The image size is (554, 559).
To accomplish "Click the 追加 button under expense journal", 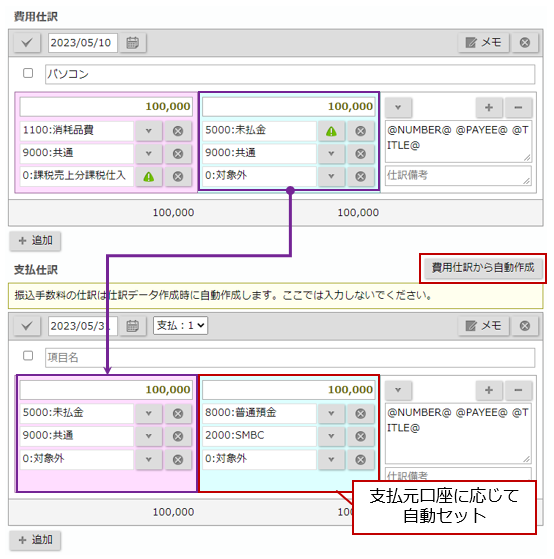I will pos(35,241).
